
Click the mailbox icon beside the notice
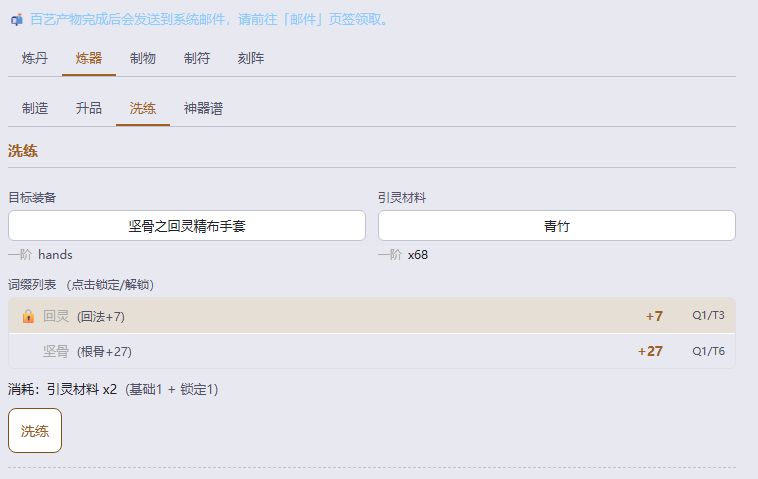click(17, 20)
